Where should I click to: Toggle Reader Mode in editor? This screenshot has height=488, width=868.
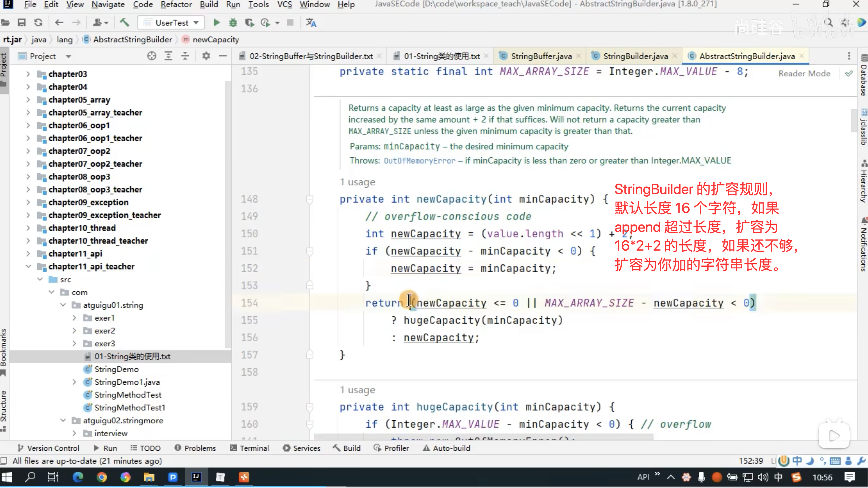pos(804,73)
